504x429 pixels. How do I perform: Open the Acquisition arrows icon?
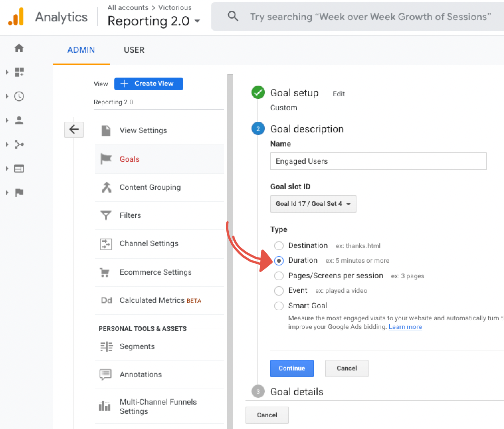19,144
